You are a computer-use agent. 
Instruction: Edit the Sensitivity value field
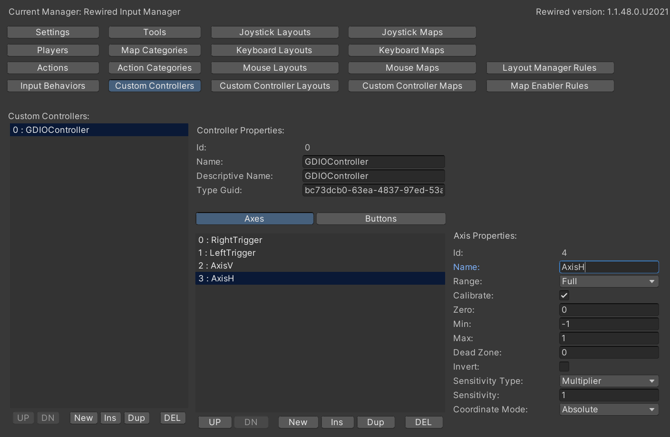pyautogui.click(x=609, y=395)
